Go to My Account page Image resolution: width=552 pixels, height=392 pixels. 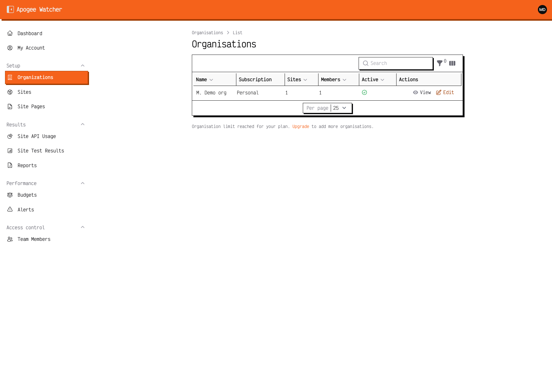tap(47, 48)
